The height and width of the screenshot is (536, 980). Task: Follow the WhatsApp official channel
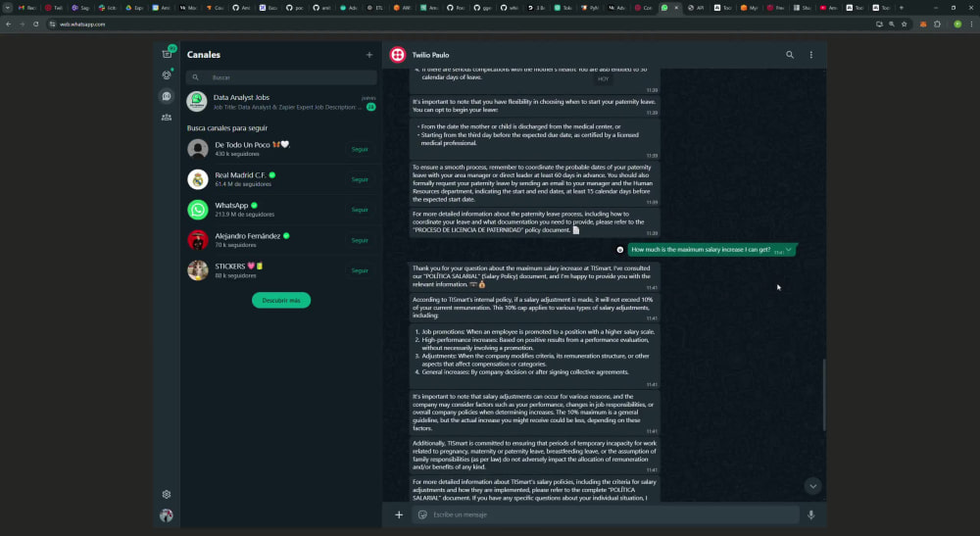360,210
